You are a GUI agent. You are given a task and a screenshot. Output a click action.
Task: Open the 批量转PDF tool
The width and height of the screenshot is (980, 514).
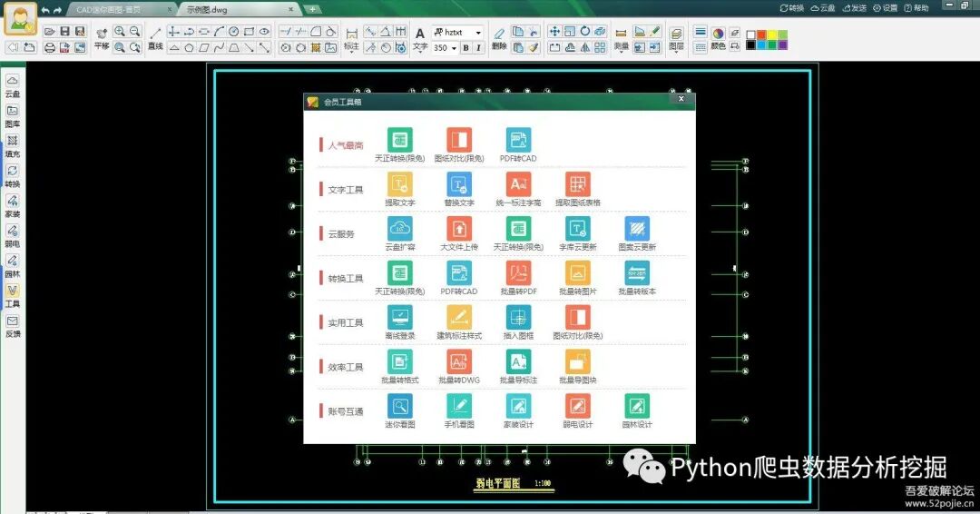click(518, 278)
